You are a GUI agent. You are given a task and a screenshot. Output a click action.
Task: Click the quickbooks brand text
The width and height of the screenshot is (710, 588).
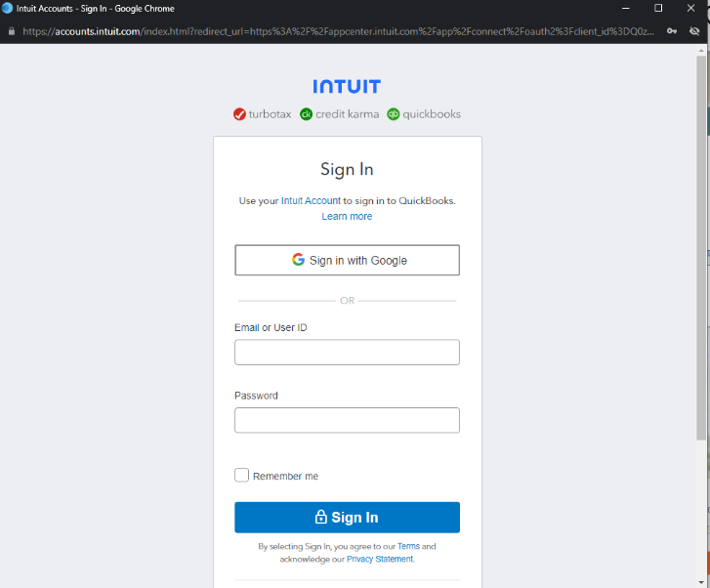[432, 114]
